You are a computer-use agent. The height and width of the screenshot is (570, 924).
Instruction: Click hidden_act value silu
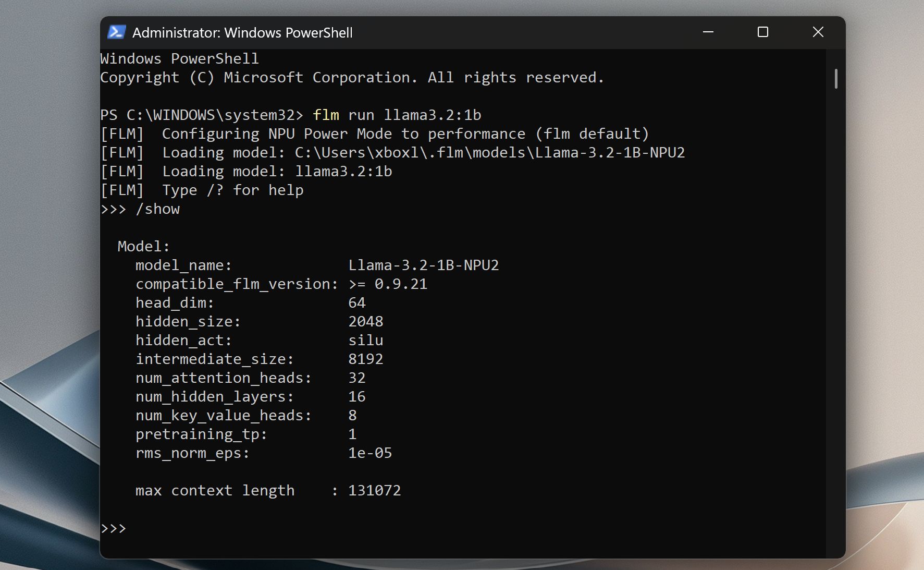pos(366,341)
